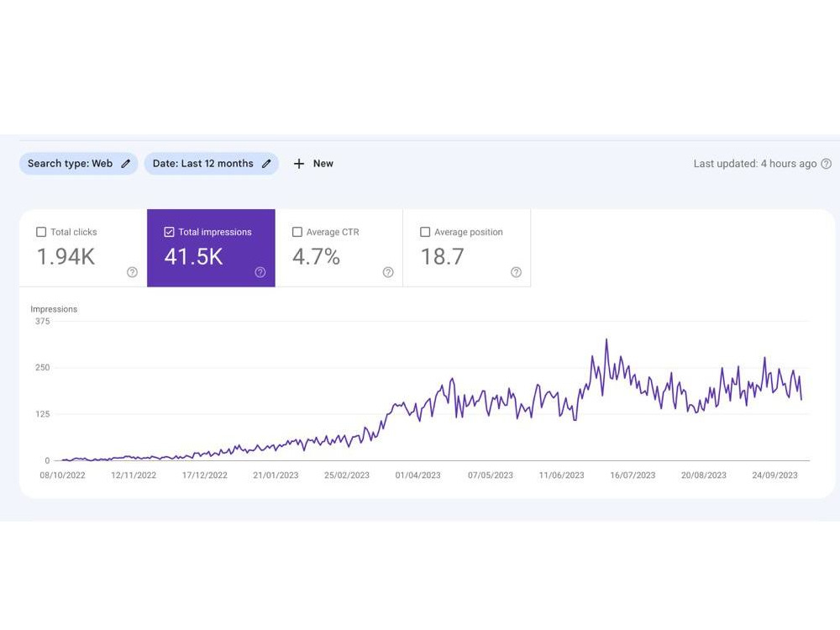Tick the Average position checkbox
Image resolution: width=840 pixels, height=630 pixels.
coord(425,232)
